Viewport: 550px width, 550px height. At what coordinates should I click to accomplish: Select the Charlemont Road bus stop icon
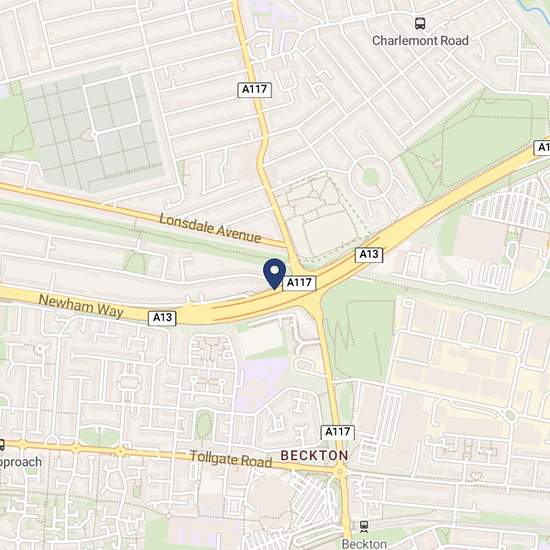coord(420,24)
